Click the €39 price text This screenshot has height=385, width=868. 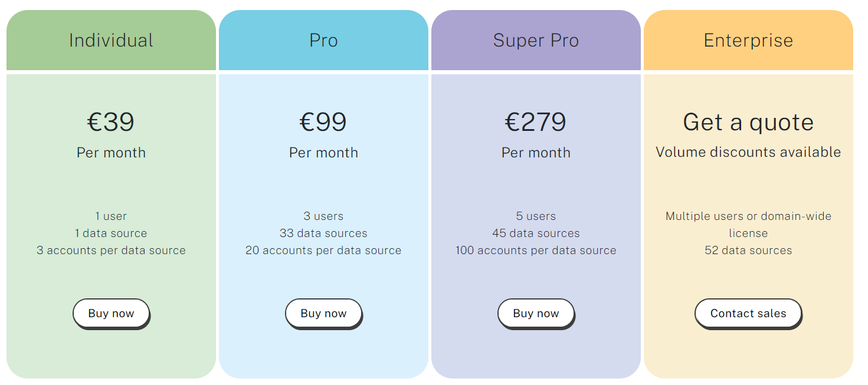tap(111, 122)
